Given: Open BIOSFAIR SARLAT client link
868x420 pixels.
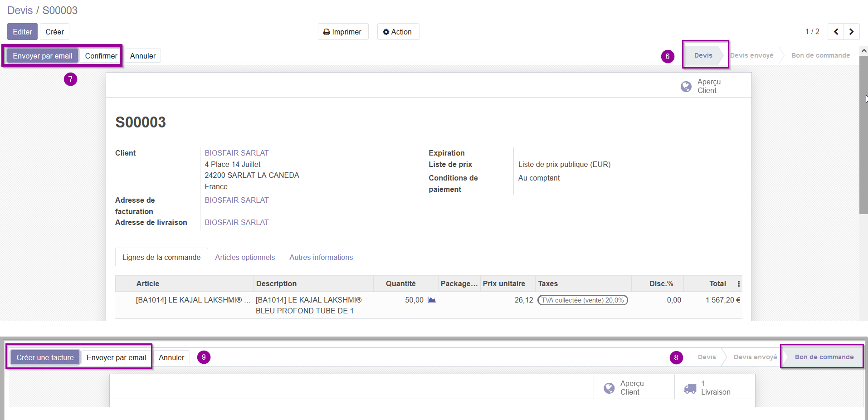Looking at the screenshot, I should tap(237, 153).
